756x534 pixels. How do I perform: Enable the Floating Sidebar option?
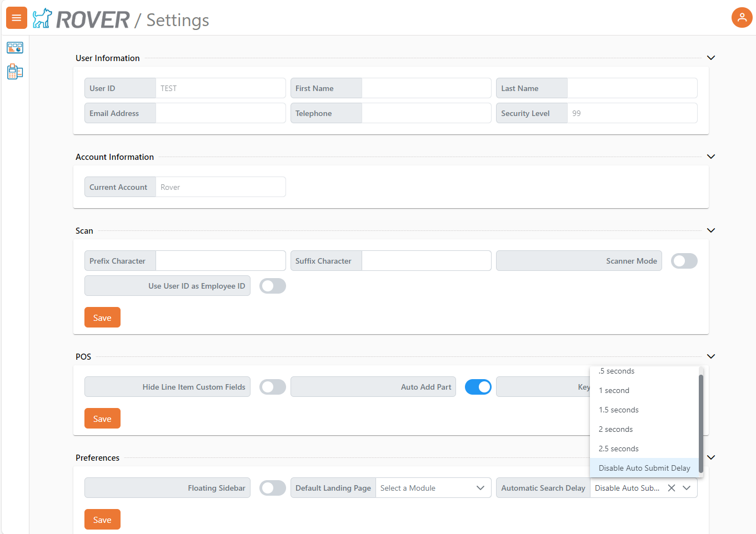[272, 487]
